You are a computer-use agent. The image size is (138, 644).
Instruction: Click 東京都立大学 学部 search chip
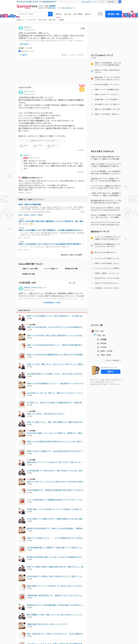click(28, 274)
